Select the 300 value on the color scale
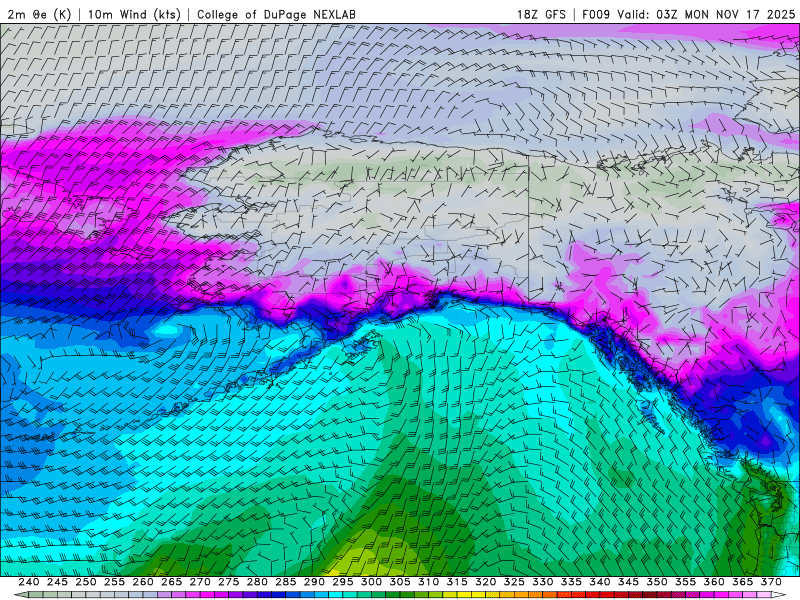The width and height of the screenshot is (800, 600). tap(371, 582)
